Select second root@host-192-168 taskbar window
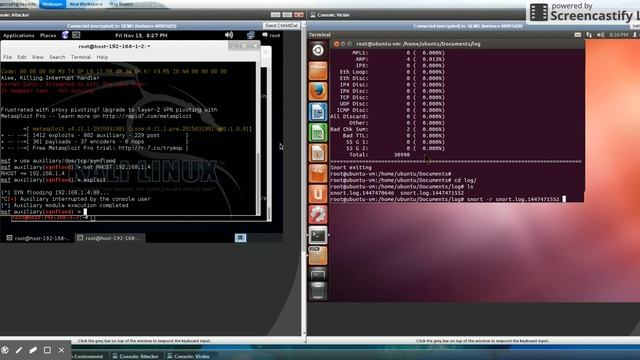The image size is (640, 360). pyautogui.click(x=109, y=238)
